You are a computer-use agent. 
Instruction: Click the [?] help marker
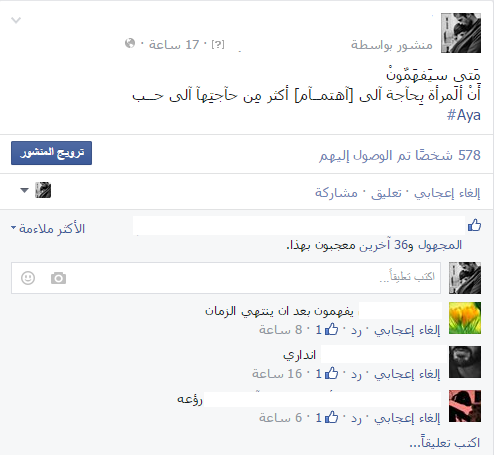[218, 44]
